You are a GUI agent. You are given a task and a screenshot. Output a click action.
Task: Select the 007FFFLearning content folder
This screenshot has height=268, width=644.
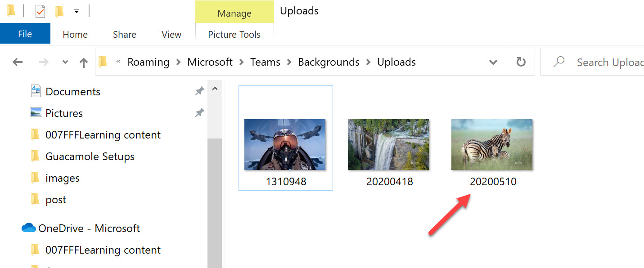coord(103,134)
